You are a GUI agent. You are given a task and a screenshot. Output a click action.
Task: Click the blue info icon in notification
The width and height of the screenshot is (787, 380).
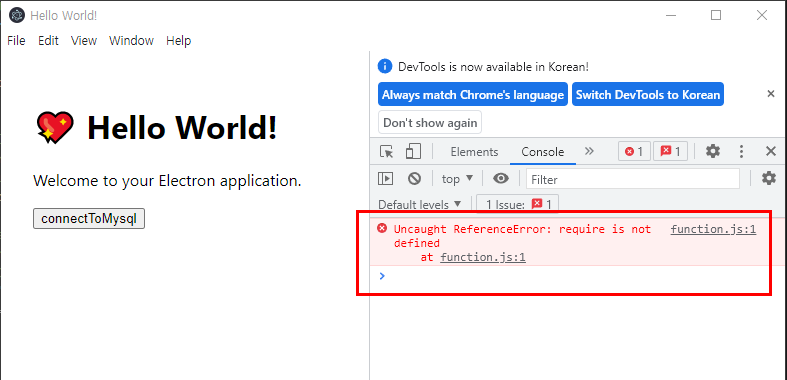(384, 66)
